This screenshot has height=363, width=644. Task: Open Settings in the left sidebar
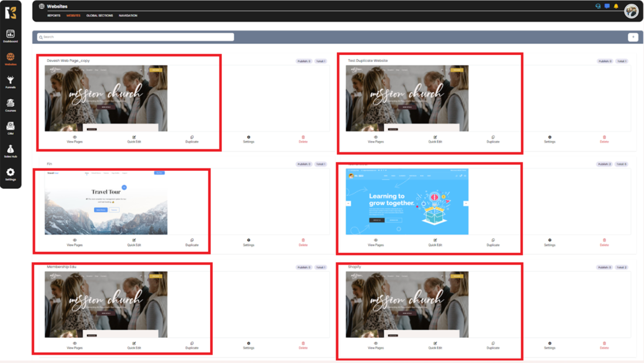click(x=10, y=174)
